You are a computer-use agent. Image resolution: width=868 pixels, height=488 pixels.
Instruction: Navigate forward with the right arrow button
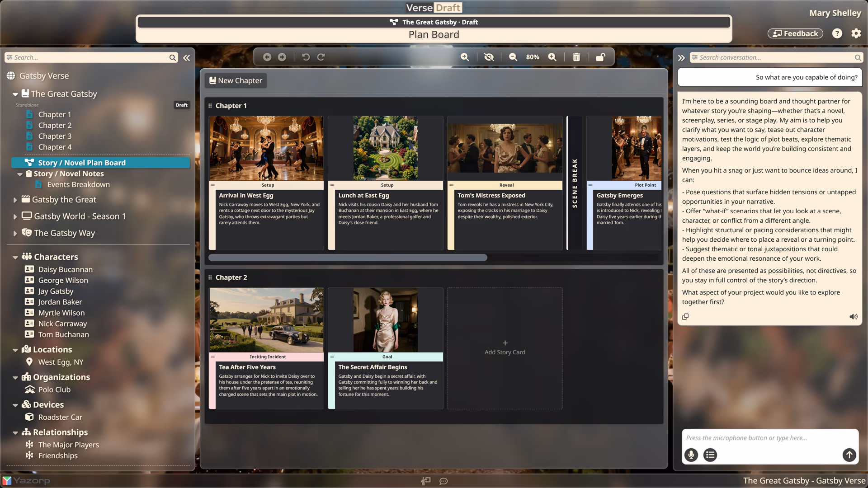click(282, 57)
